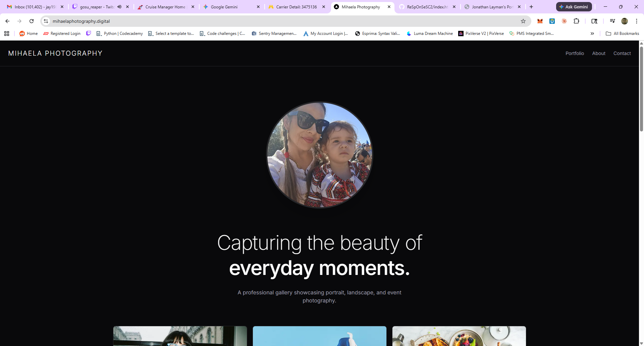Image resolution: width=644 pixels, height=346 pixels.
Task: Open the Contact nav link
Action: point(622,53)
